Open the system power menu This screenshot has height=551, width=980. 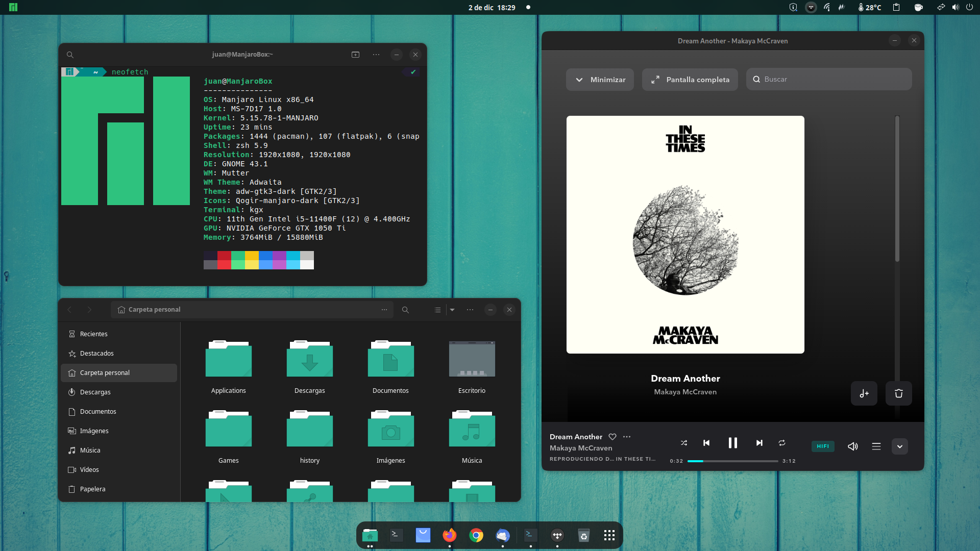[x=969, y=7]
